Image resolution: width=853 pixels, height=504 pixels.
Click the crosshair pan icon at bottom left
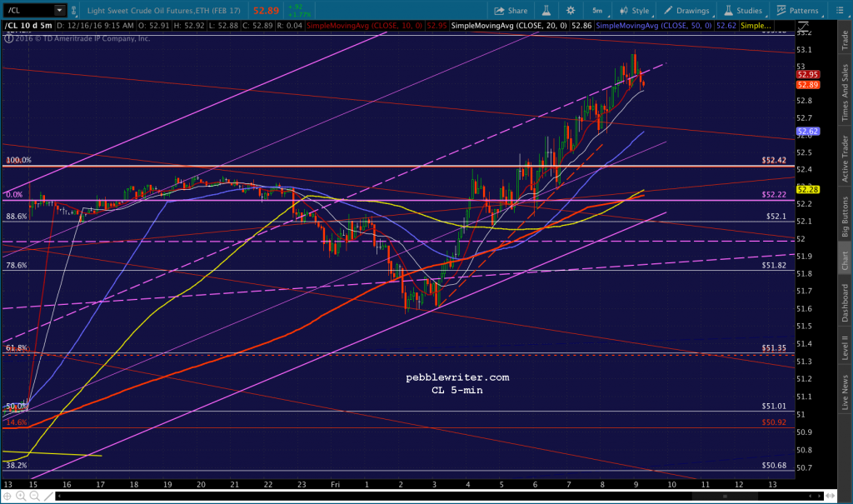7,496
